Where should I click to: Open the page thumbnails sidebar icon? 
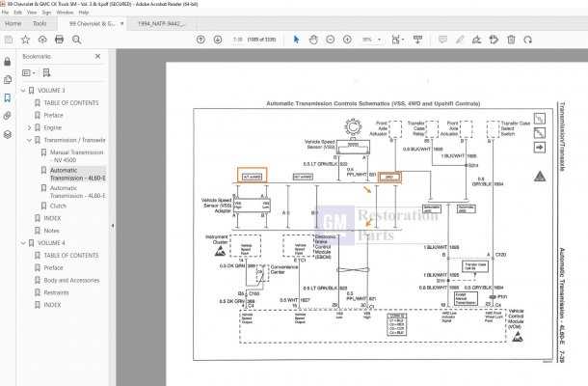[x=7, y=79]
